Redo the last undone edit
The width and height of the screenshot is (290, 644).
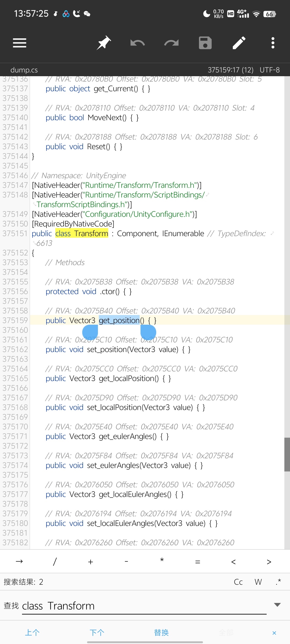171,43
